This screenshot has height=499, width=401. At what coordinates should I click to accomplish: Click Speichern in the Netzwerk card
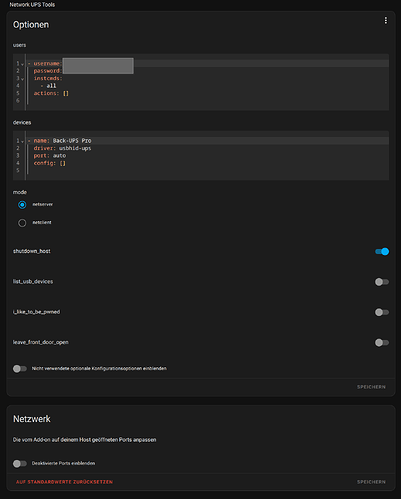(371, 482)
